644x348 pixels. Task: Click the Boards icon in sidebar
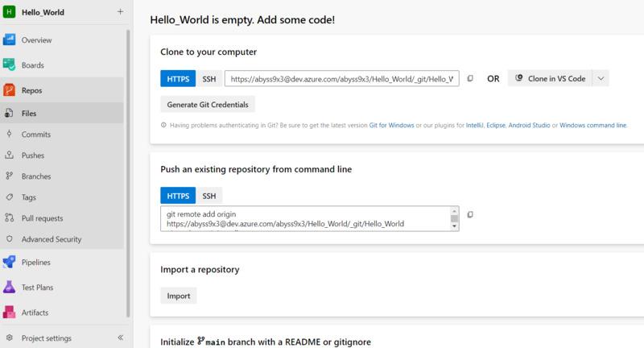coord(9,65)
